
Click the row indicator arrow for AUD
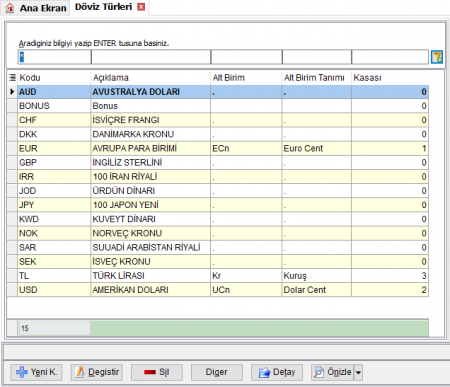pyautogui.click(x=12, y=92)
